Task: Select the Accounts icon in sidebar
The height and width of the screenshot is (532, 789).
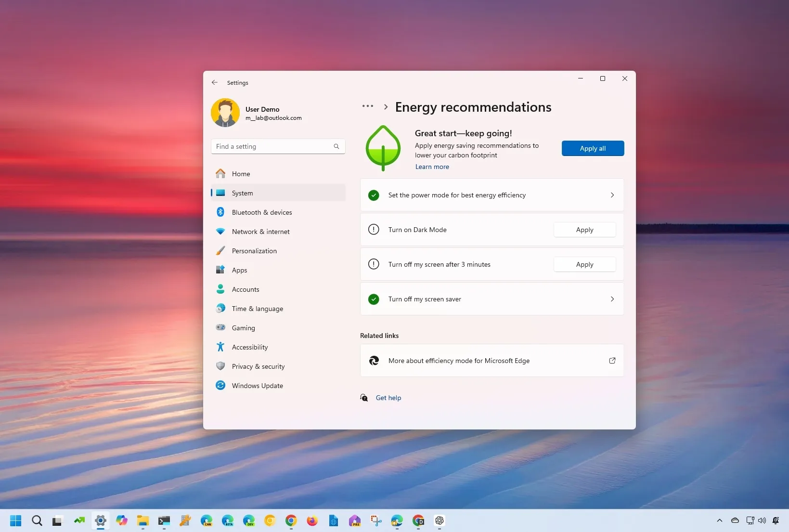Action: [x=220, y=289]
